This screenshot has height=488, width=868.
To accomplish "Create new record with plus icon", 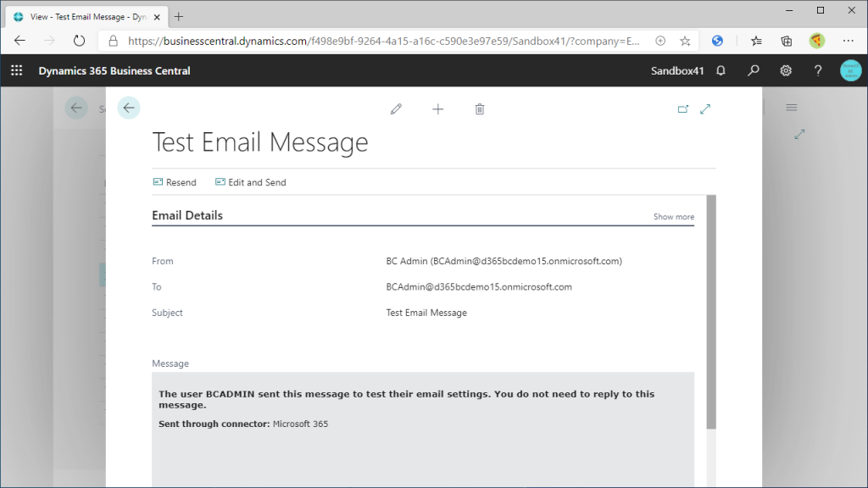I will pos(438,109).
